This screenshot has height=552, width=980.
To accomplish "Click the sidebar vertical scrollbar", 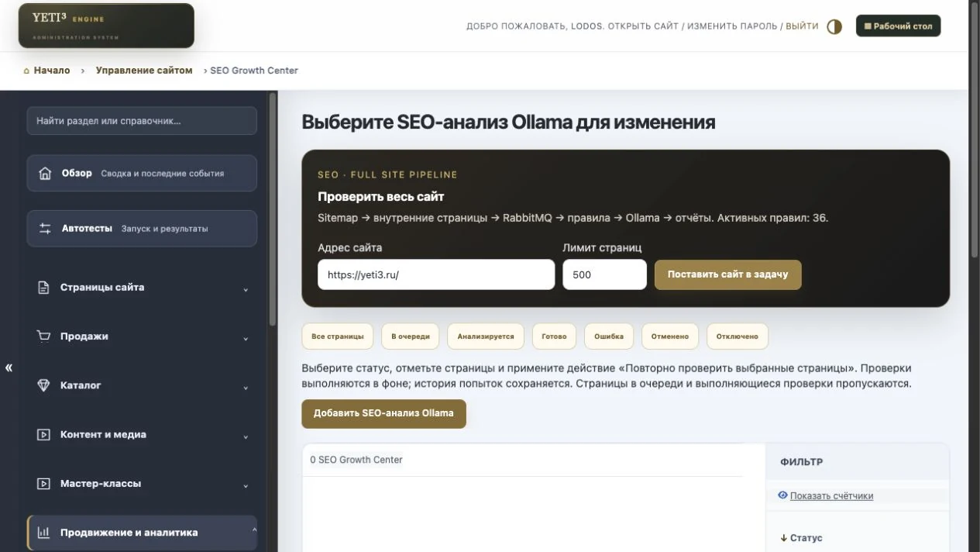I will tap(272, 209).
